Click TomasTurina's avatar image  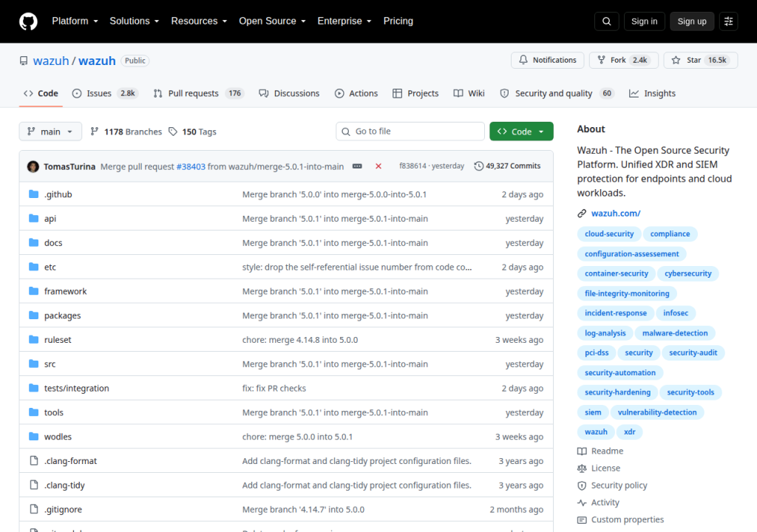click(33, 166)
